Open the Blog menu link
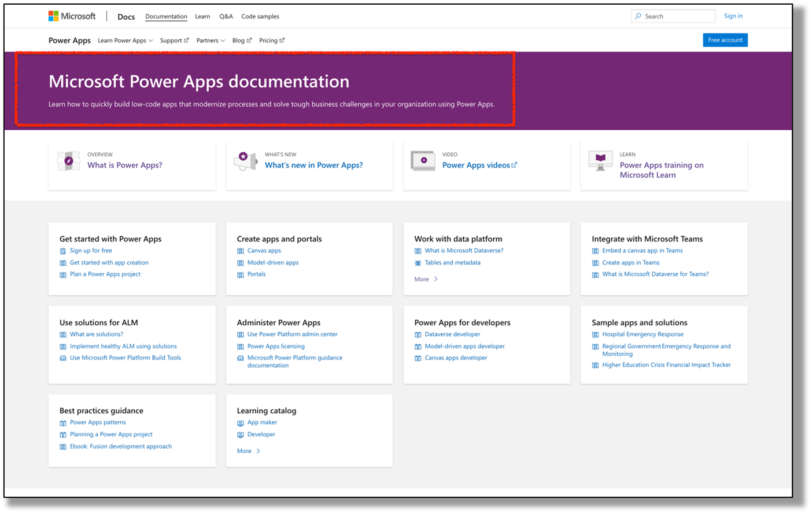 tap(242, 41)
